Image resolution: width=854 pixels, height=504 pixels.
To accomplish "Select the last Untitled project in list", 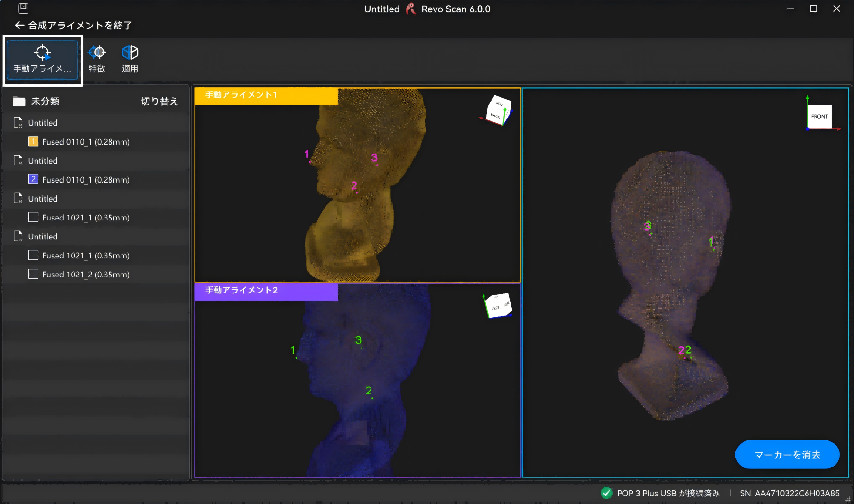I will (43, 237).
